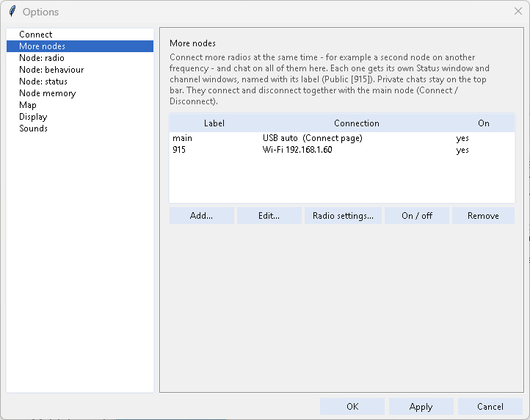This screenshot has height=420, width=530.
Task: Click the On column header
Action: 484,123
